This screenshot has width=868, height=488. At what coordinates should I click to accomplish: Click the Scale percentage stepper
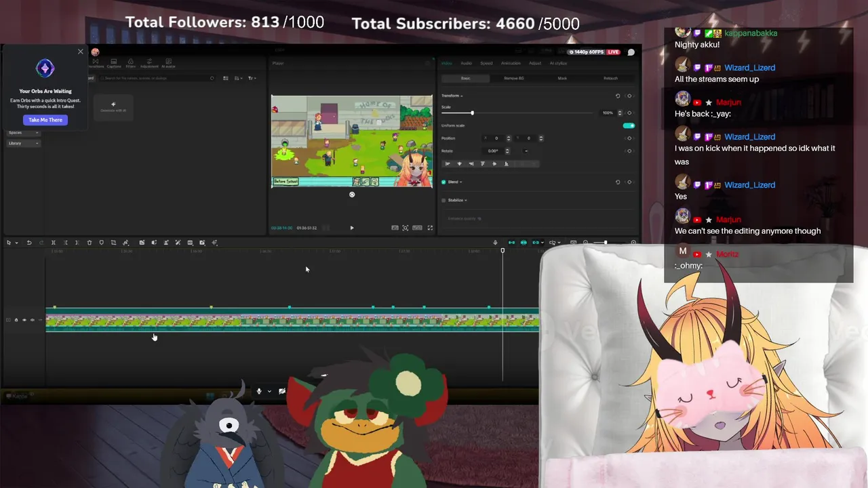coord(620,113)
